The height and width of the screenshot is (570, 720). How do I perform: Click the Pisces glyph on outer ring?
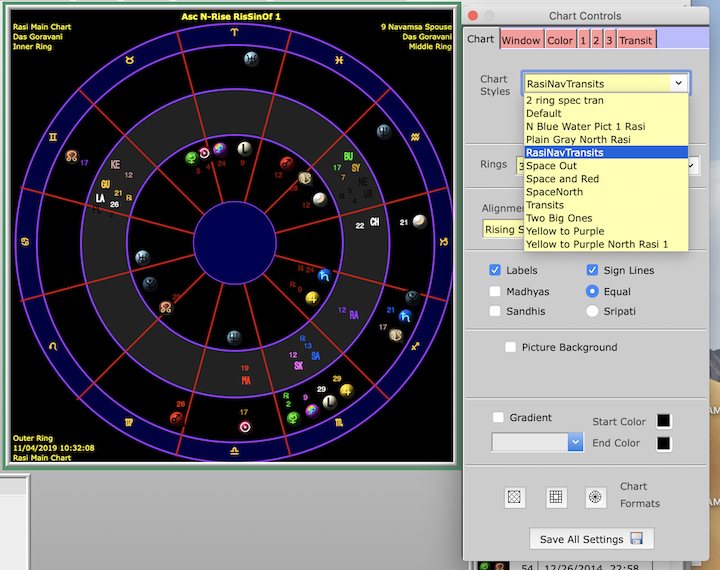(x=340, y=62)
